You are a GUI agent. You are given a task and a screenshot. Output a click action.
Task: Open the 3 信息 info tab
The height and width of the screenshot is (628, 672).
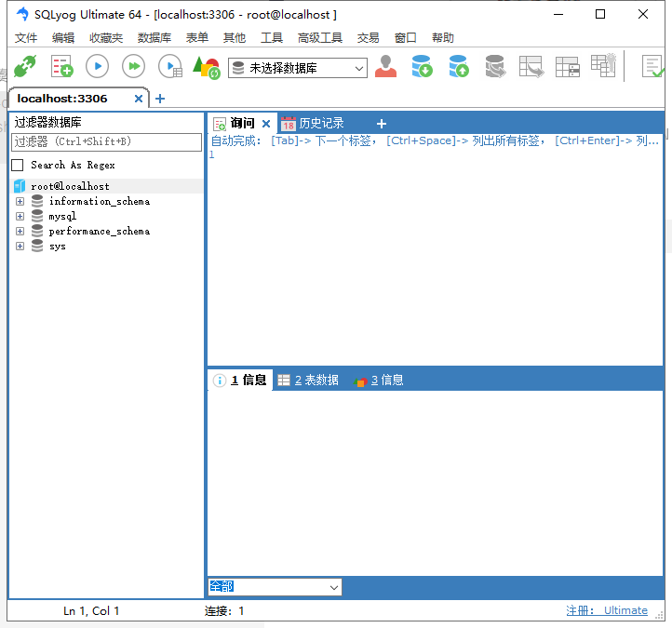tap(379, 380)
